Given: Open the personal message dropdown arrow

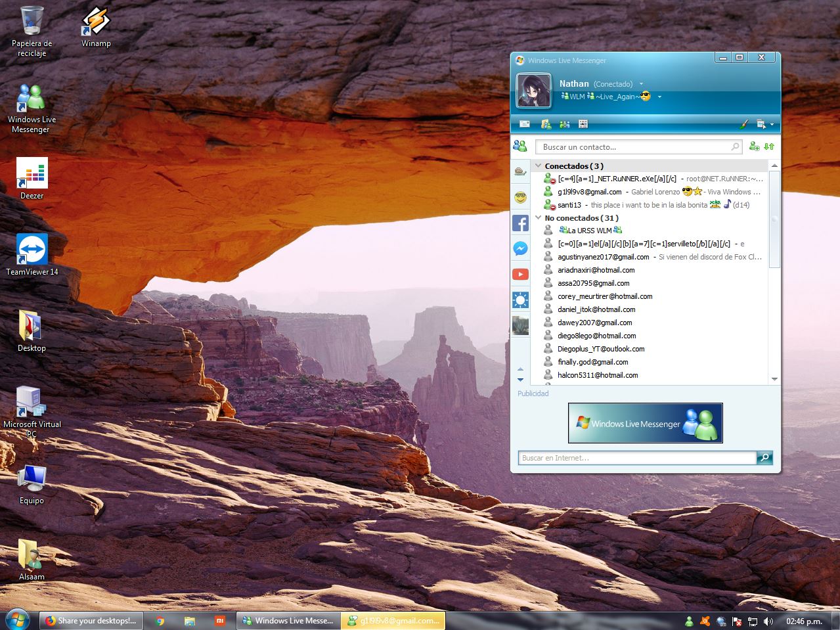Looking at the screenshot, I should [x=659, y=97].
